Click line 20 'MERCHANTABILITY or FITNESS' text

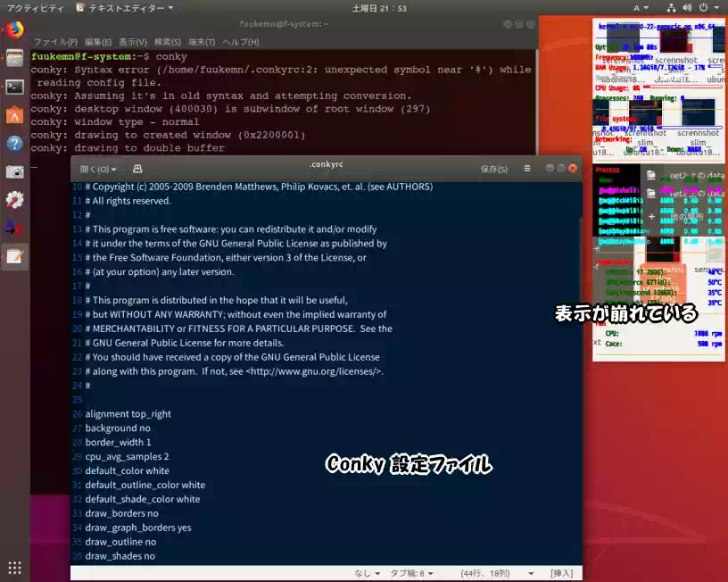point(238,328)
